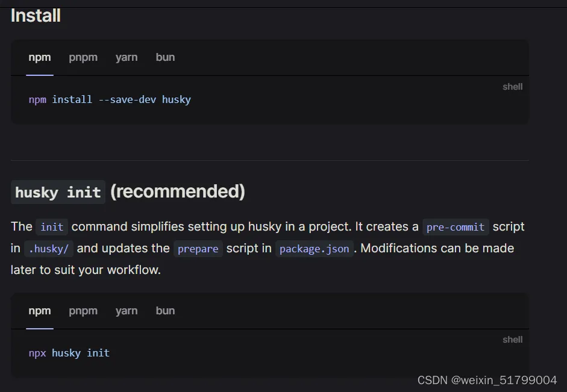Click the prepare inline code

tap(198, 249)
